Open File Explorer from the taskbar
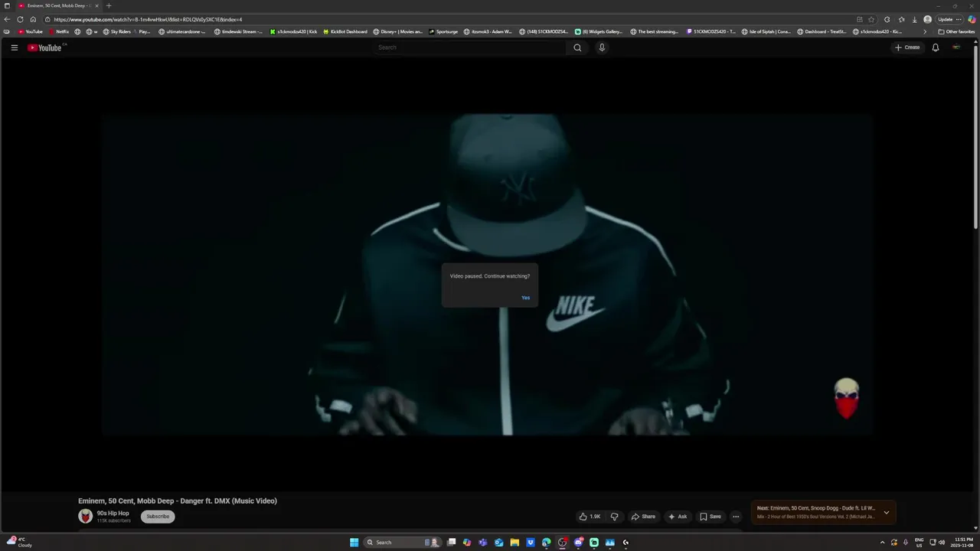This screenshot has height=551, width=980. point(514,543)
